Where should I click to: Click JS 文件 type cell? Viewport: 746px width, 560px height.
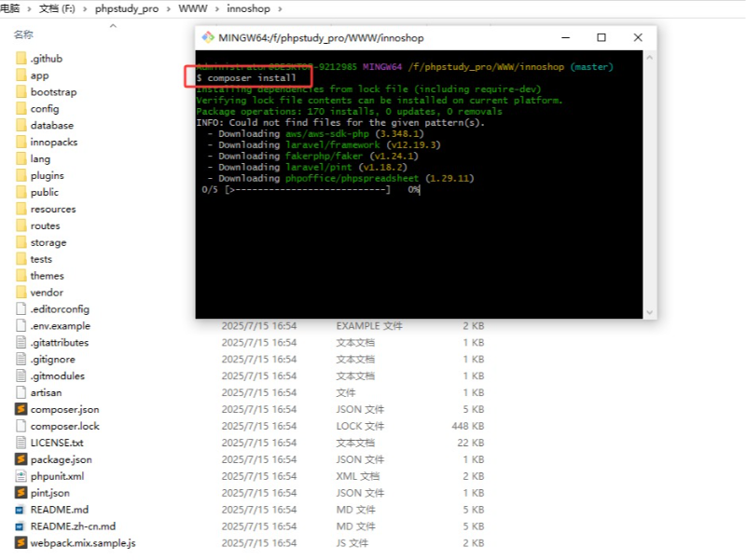(352, 543)
